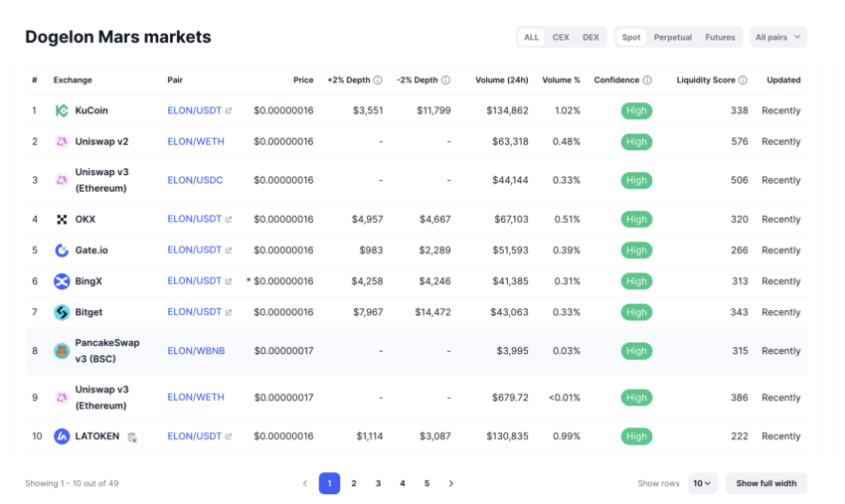The image size is (845, 504).
Task: Open Bitget ELON/USDT pair link
Action: click(x=194, y=312)
